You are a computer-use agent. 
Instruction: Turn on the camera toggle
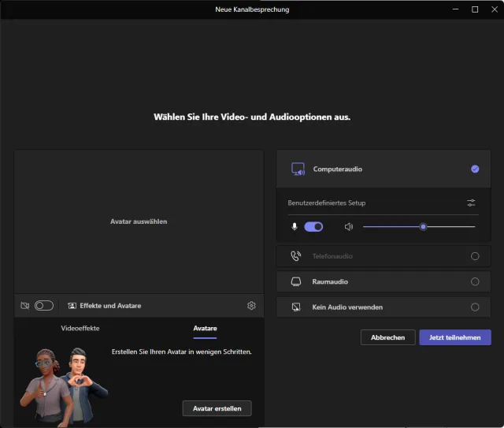pyautogui.click(x=44, y=306)
